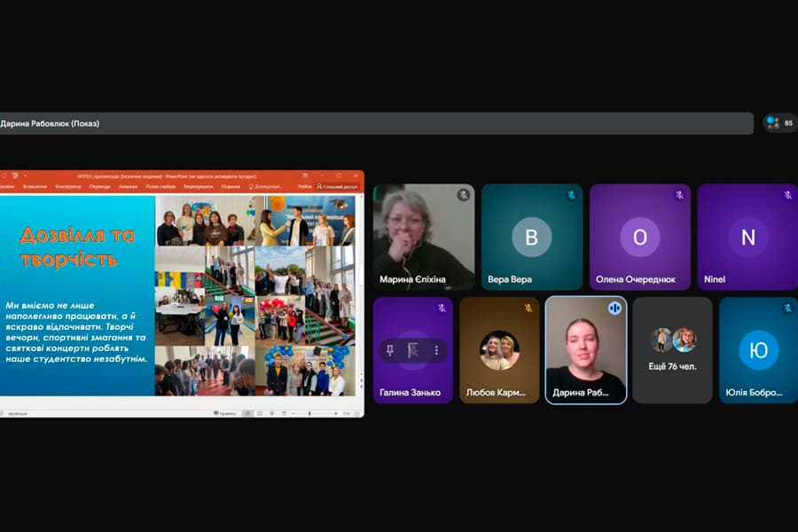Screen dimensions: 798x532
Task: Click muted mic icon on Любов Карм... tile
Action: coord(528,308)
